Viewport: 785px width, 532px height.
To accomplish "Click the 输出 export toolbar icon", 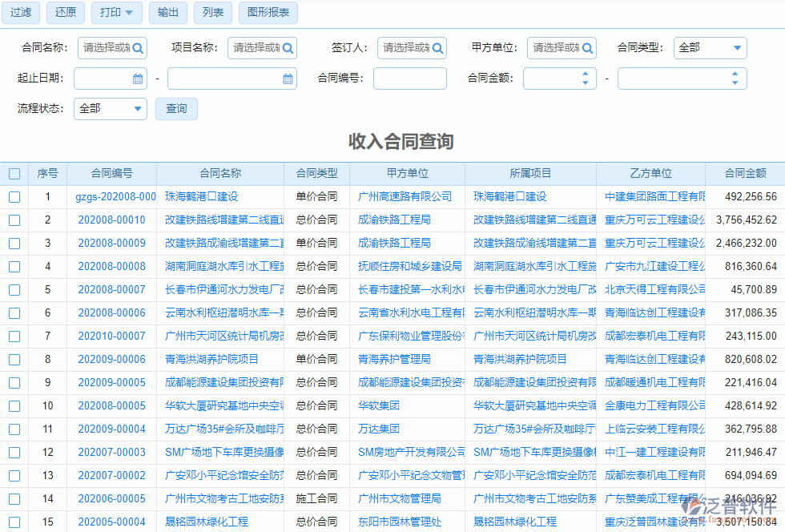I will [x=167, y=13].
